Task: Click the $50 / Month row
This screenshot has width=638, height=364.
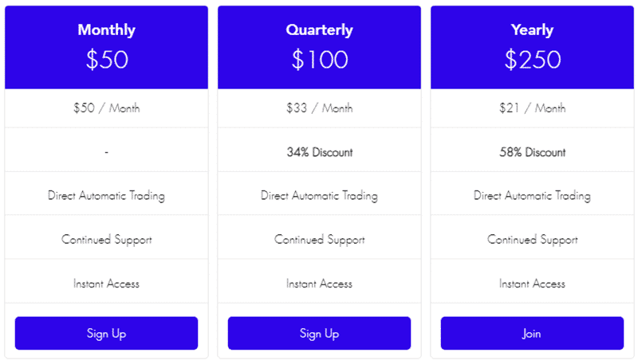Action: (106, 108)
